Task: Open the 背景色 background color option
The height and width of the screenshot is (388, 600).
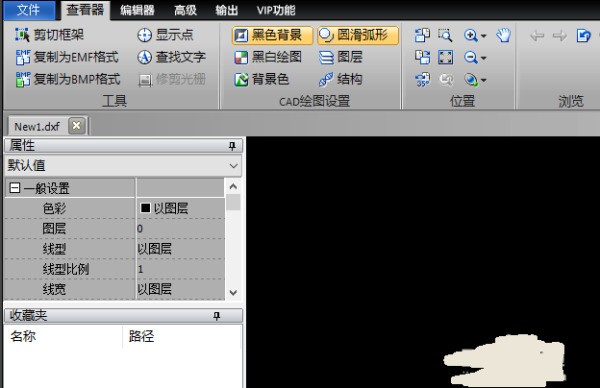Action: pyautogui.click(x=262, y=79)
